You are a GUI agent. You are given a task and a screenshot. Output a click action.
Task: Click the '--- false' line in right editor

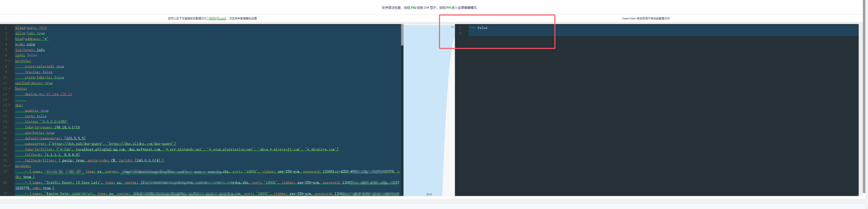(x=478, y=28)
